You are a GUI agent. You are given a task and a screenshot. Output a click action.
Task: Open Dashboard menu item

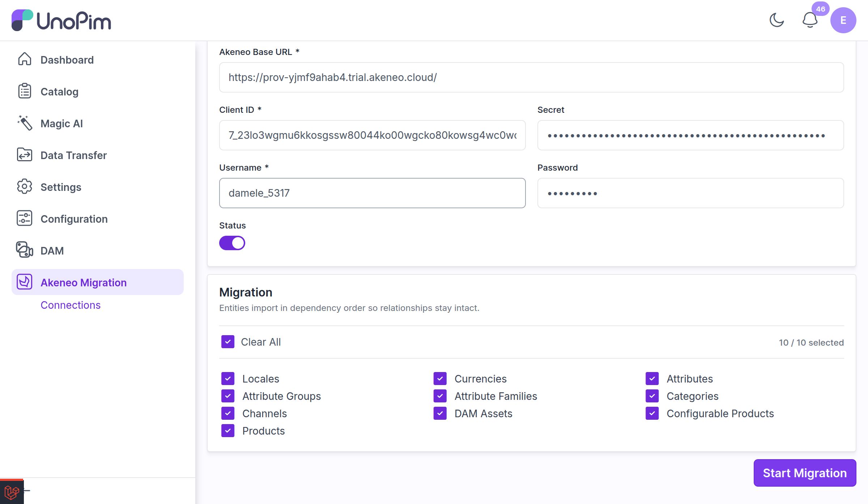point(98,60)
